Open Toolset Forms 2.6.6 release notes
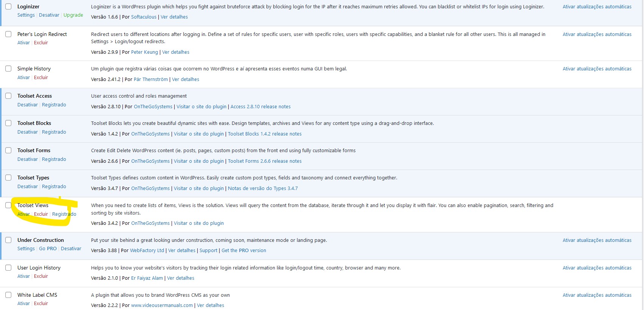Image resolution: width=644 pixels, height=310 pixels. 265,161
